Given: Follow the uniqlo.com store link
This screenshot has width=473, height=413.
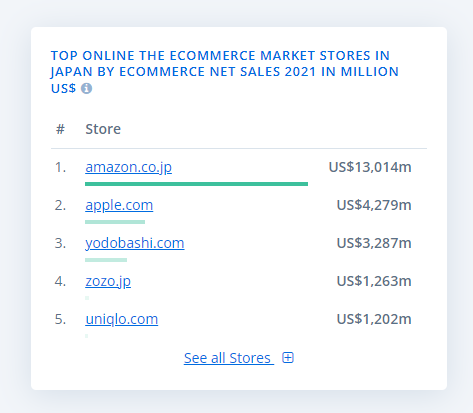Looking at the screenshot, I should pyautogui.click(x=122, y=319).
